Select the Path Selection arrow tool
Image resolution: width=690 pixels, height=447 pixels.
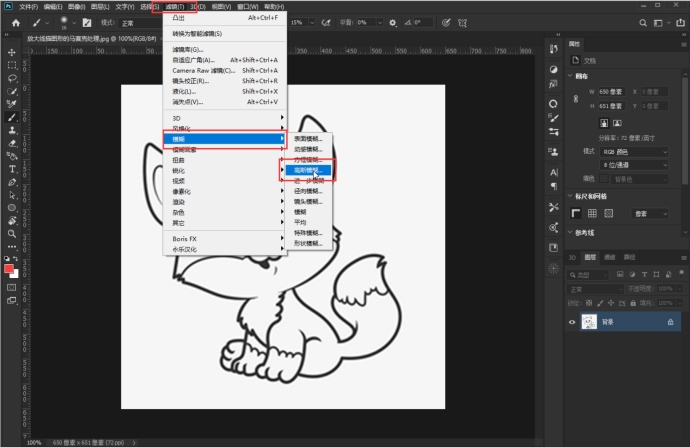click(x=12, y=195)
